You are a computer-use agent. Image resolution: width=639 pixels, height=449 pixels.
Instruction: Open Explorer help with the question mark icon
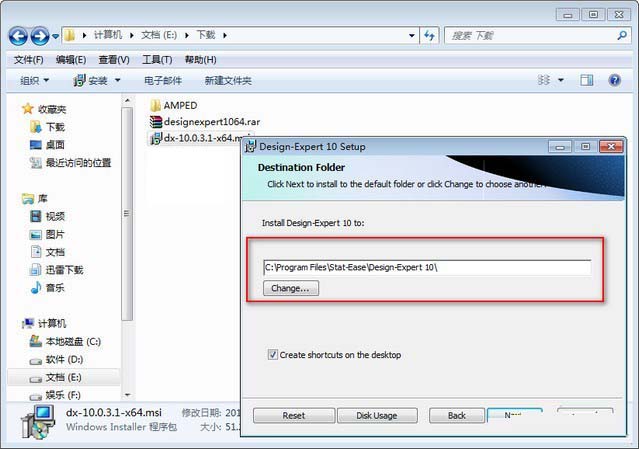615,80
